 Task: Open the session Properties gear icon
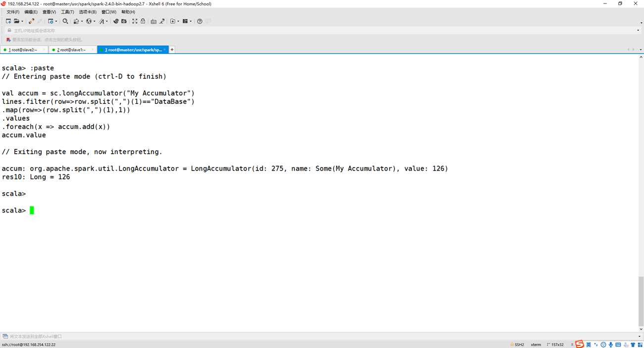pos(50,21)
